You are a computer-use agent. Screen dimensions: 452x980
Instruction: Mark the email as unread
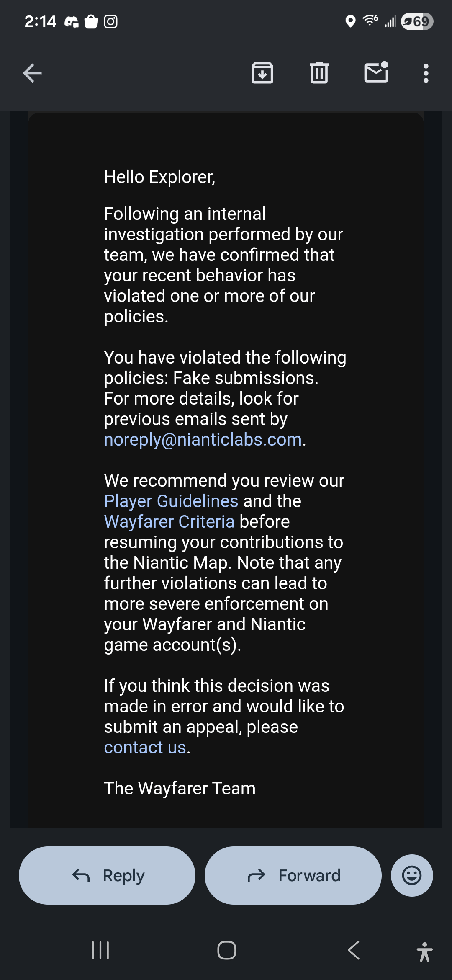[376, 72]
